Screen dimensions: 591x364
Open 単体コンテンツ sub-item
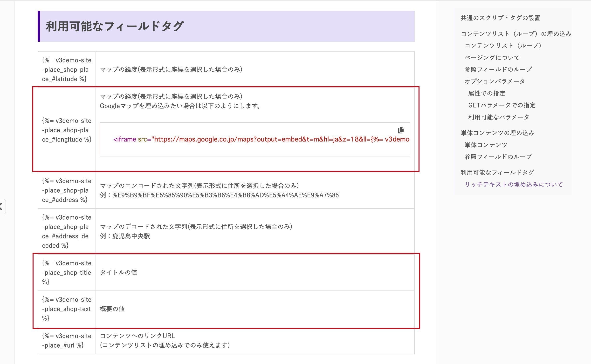tap(486, 145)
